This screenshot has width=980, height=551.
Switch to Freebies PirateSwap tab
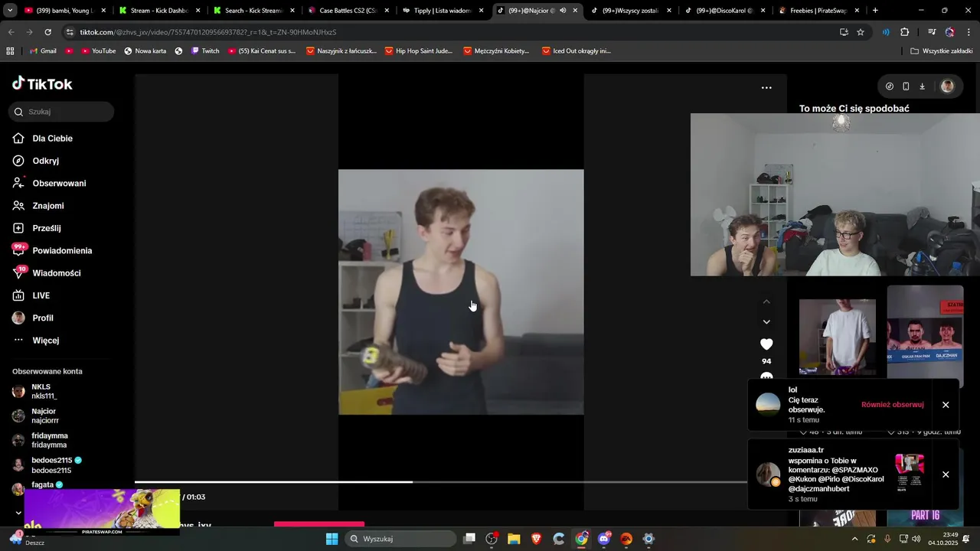[819, 11]
